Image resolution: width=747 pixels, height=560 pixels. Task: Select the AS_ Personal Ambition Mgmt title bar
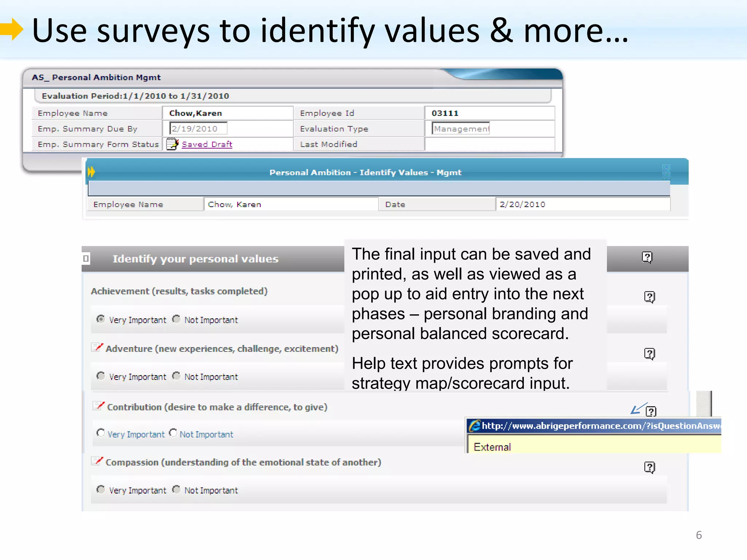96,77
